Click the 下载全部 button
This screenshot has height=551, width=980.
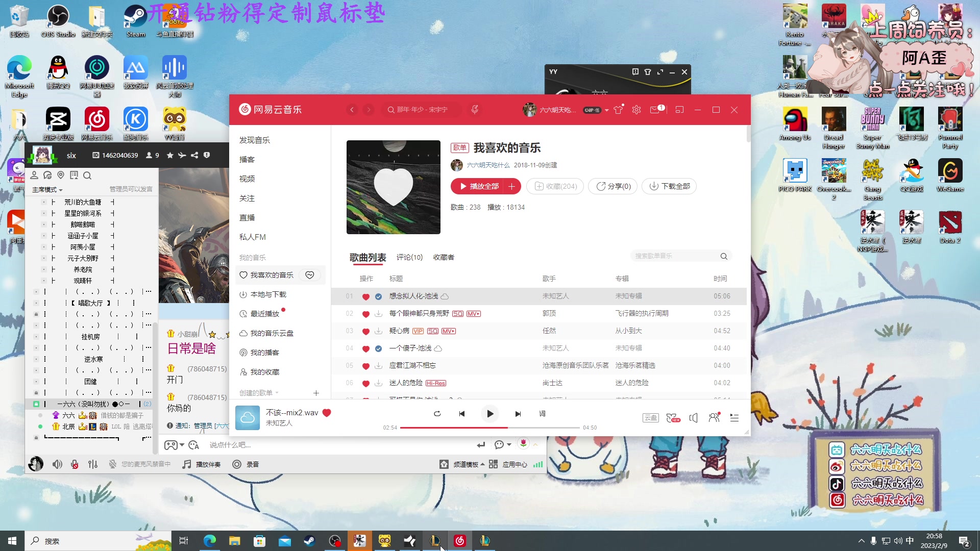pos(670,186)
